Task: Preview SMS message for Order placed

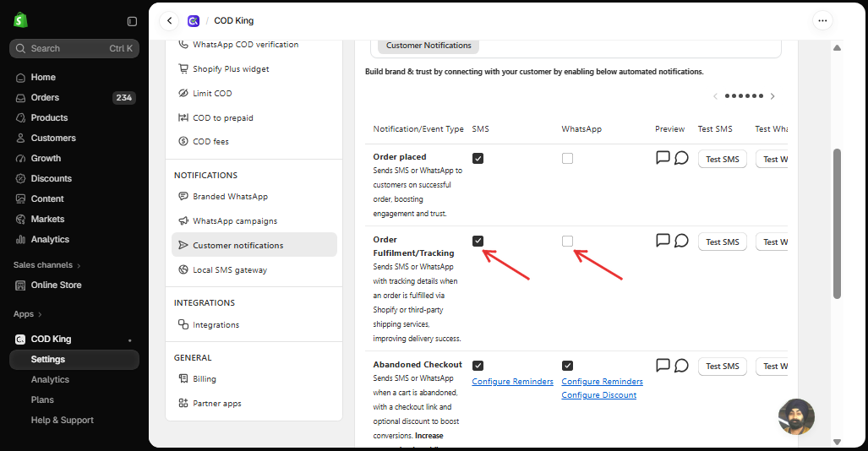Action: 663,158
